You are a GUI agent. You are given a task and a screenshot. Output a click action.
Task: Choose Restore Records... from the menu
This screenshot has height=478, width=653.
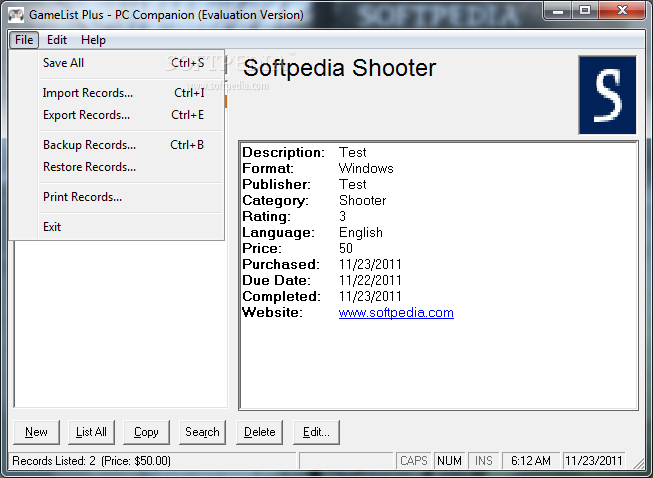(x=131, y=167)
